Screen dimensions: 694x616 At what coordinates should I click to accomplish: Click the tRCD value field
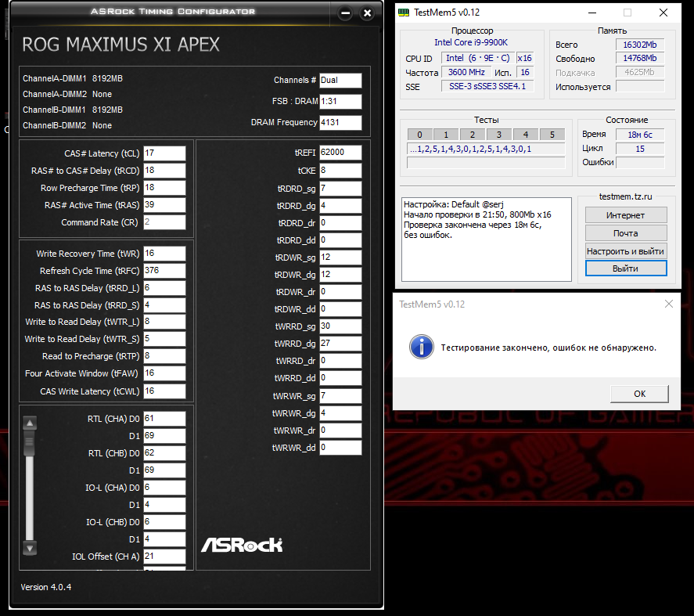(164, 171)
